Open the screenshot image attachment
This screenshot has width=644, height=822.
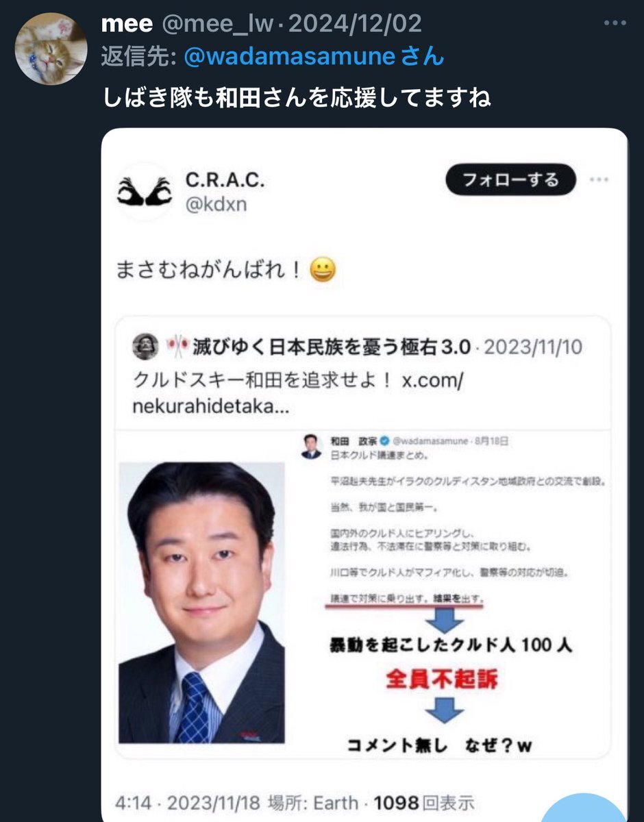[x=364, y=475]
